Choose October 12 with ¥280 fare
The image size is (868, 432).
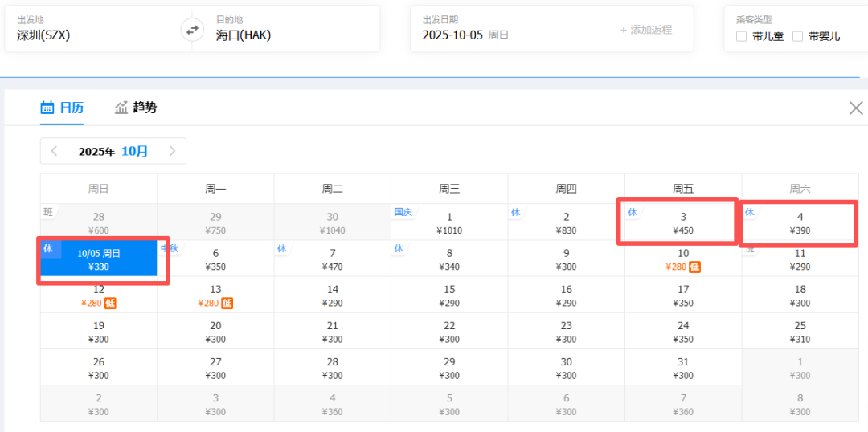coord(98,295)
